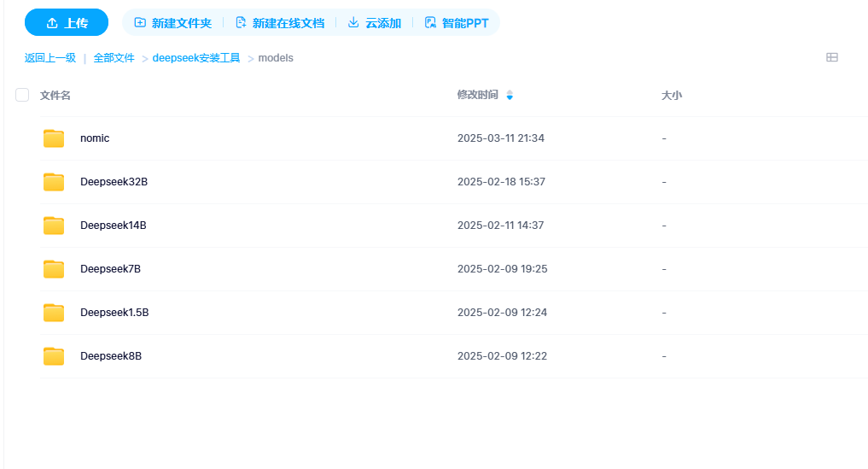
Task: Click the Deepseek8B folder icon
Action: (x=54, y=356)
